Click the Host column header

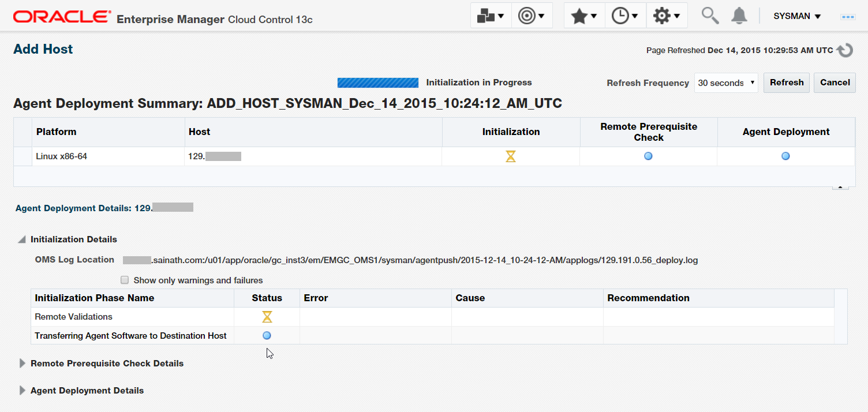pyautogui.click(x=313, y=132)
